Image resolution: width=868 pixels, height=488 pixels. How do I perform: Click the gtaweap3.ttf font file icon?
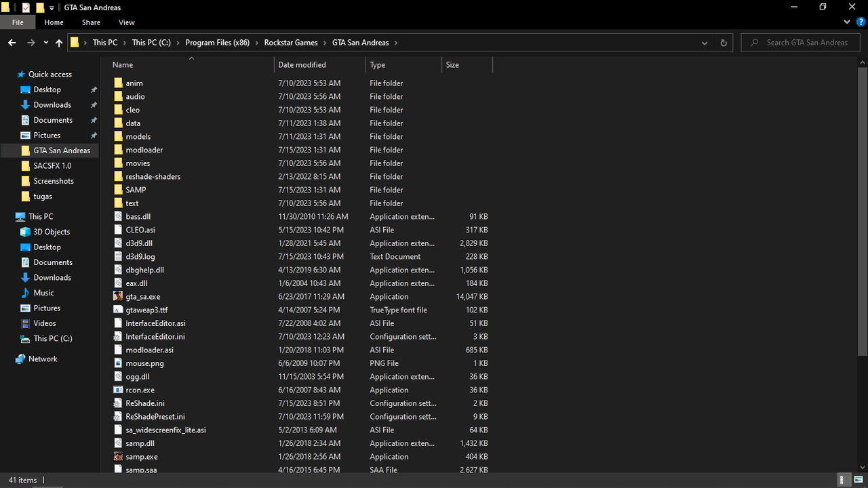point(118,310)
